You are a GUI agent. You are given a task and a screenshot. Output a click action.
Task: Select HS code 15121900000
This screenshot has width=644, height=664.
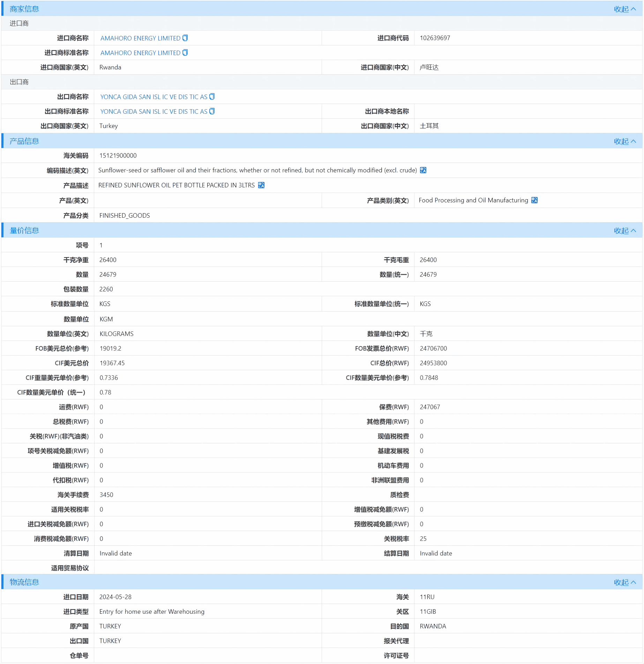118,156
